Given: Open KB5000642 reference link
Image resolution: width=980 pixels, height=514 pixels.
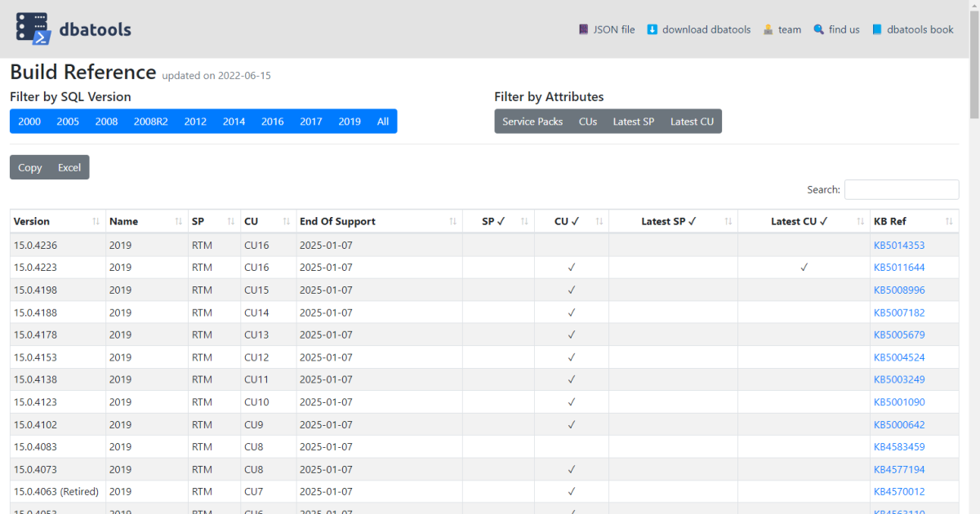Looking at the screenshot, I should coord(899,424).
